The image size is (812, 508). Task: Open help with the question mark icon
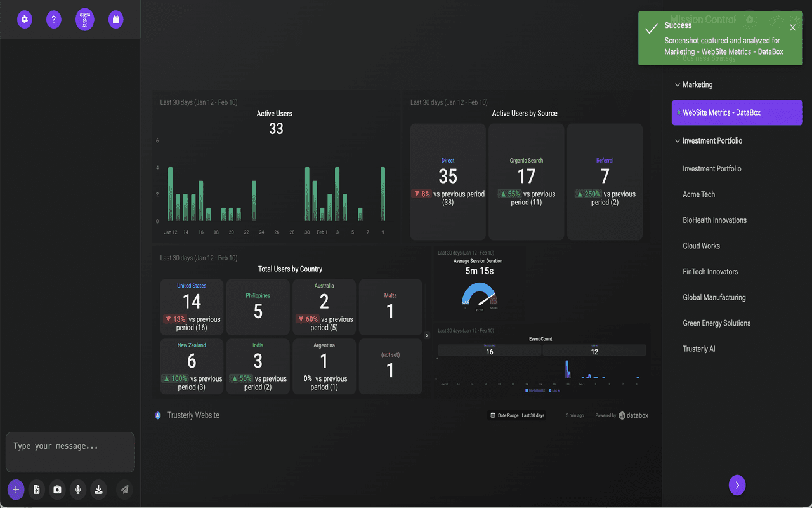point(54,20)
